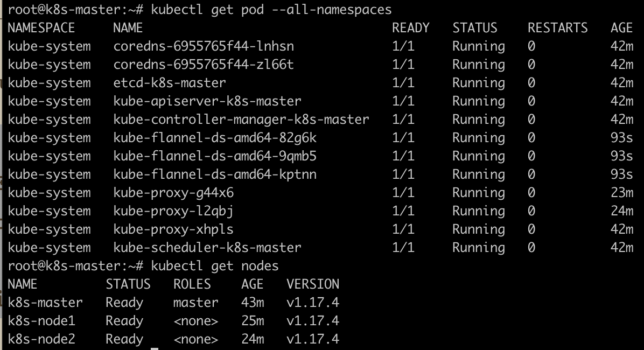This screenshot has height=350, width=644.
Task: Click the VERSION column header
Action: pos(313,284)
